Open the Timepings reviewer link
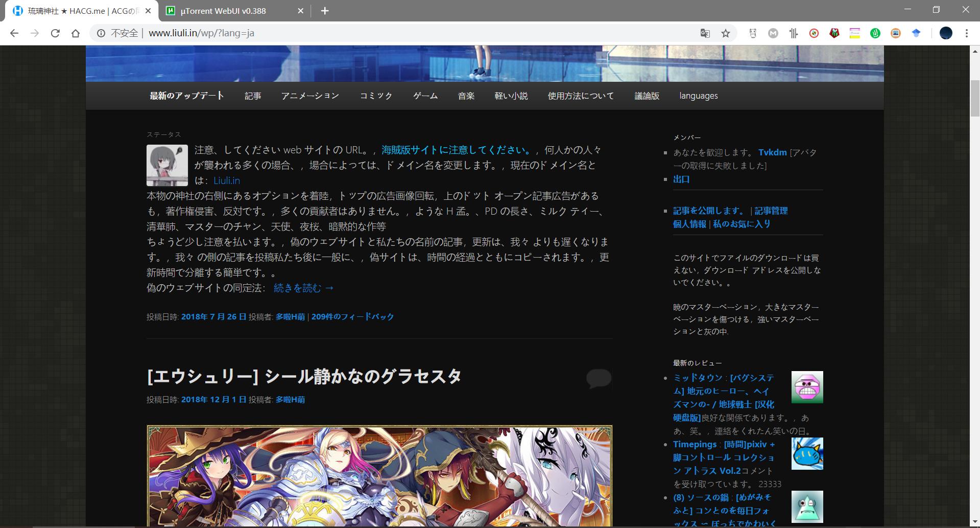The width and height of the screenshot is (980, 528). point(695,444)
